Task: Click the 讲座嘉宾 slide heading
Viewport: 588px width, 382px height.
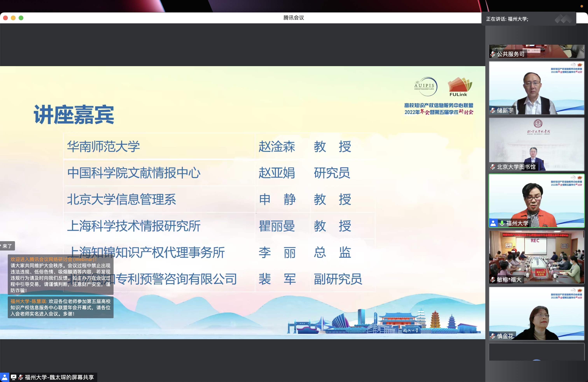Action: click(x=74, y=115)
